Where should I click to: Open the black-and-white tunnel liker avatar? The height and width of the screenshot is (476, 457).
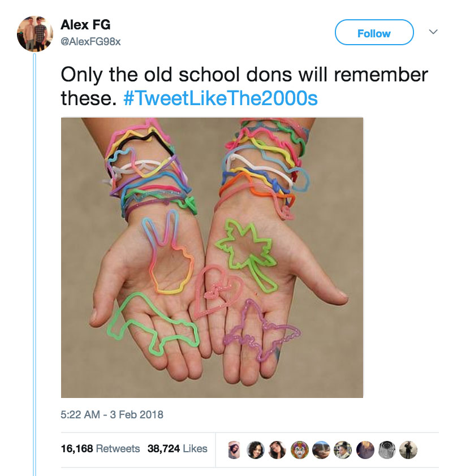386,449
